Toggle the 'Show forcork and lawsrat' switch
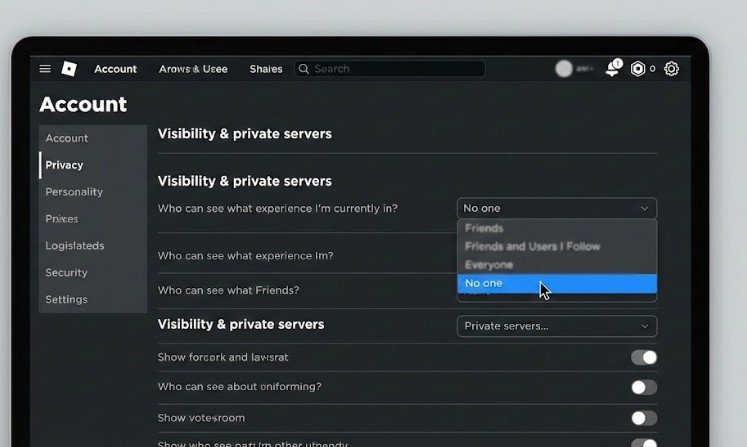 pyautogui.click(x=644, y=357)
